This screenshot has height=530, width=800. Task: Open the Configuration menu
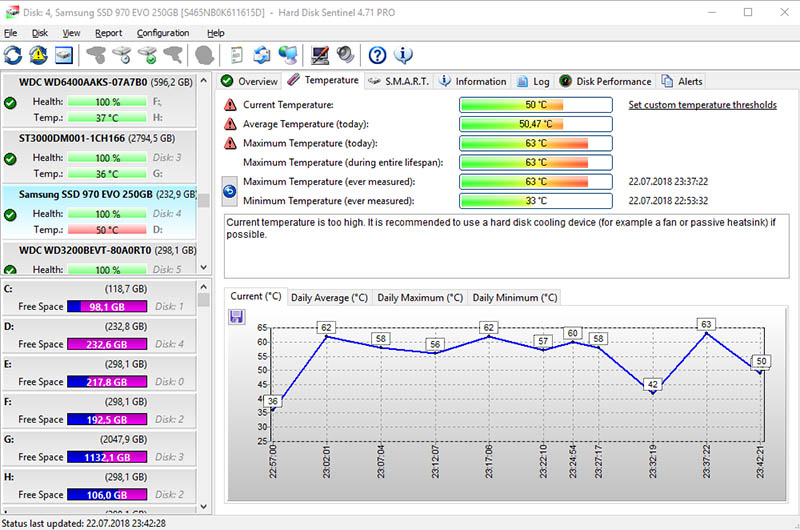click(x=163, y=33)
